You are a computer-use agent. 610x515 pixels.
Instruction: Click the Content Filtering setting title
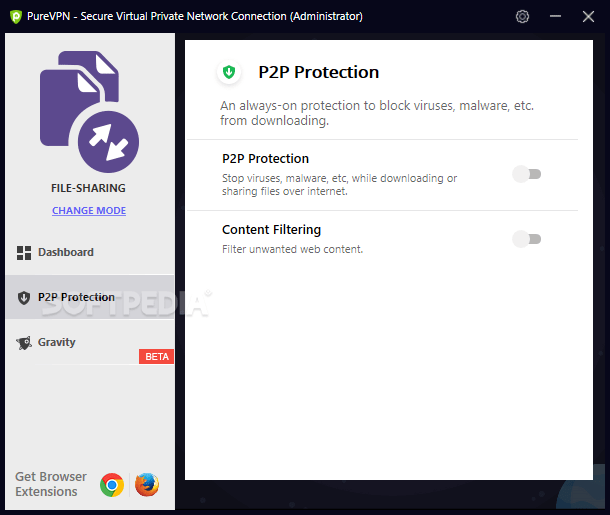pyautogui.click(x=272, y=229)
